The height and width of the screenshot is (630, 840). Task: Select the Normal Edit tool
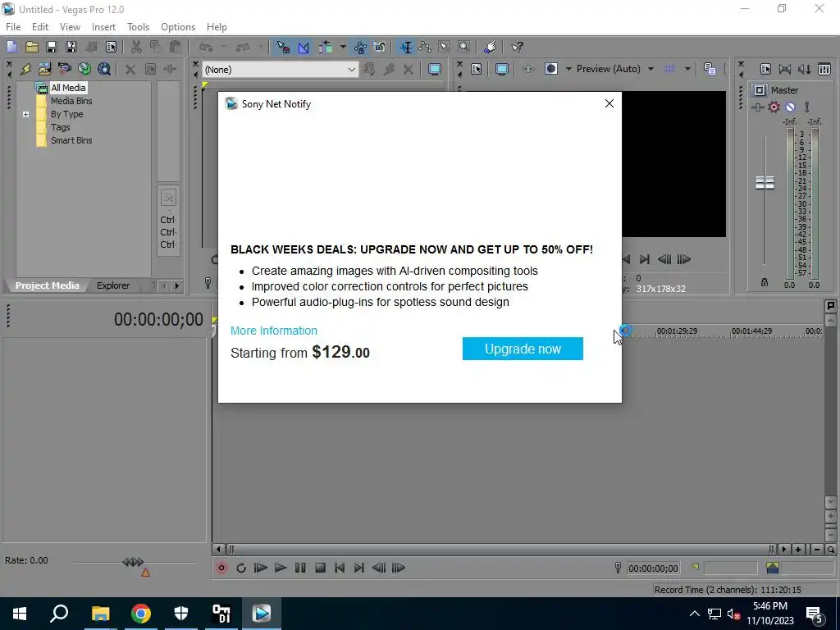pos(405,47)
